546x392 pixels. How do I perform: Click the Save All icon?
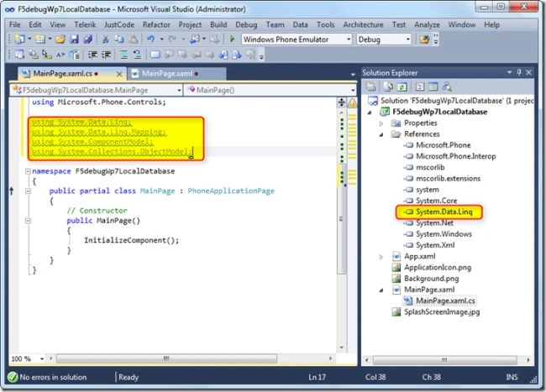click(x=87, y=39)
